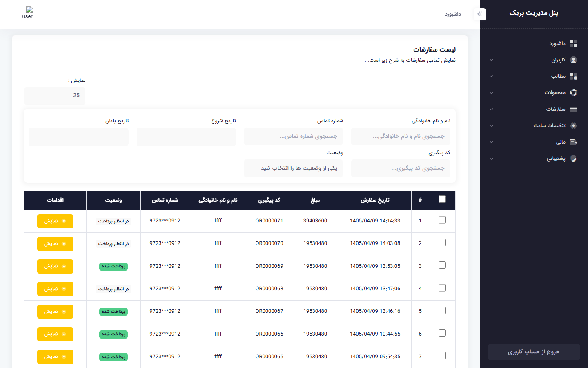Screen dimensions: 588x368
Task: Click نمایش button for order OR0000071
Action: (x=55, y=221)
